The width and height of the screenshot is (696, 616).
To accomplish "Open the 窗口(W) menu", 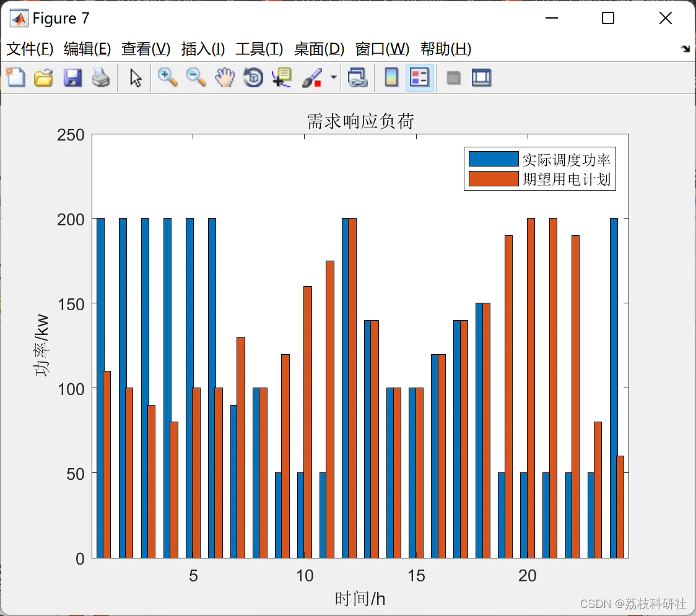I will 382,49.
